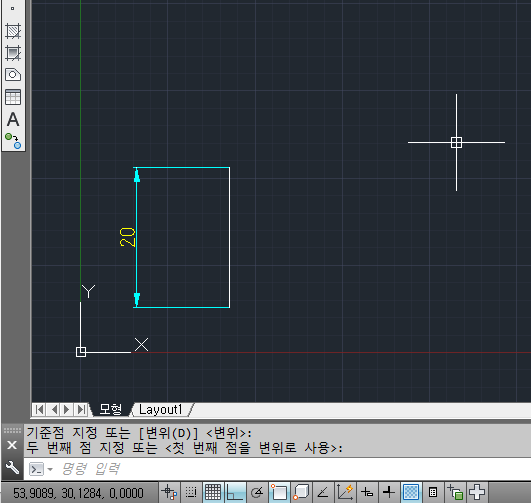Screen dimensions: 531x503
Task: Insert a Table from draw toolbar
Action: [x=13, y=97]
